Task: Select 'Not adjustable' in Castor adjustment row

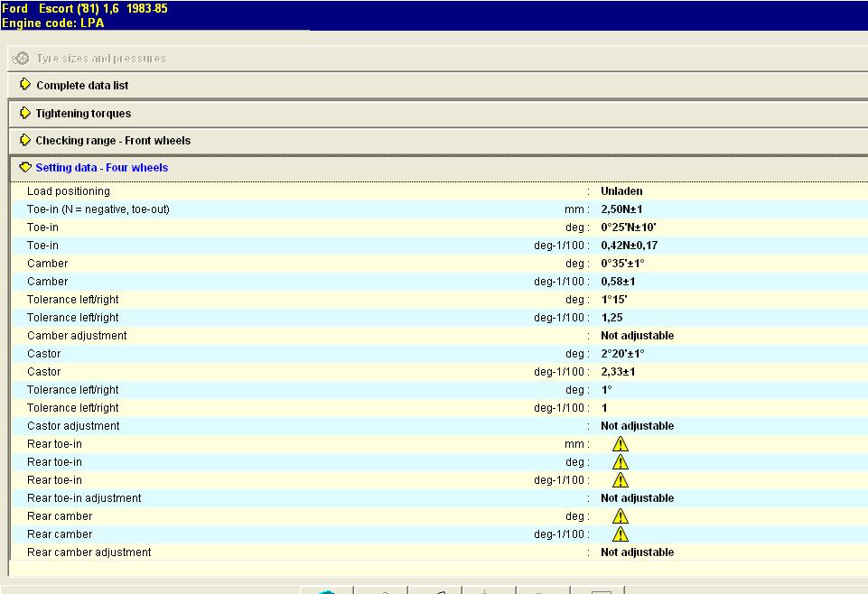Action: click(637, 426)
